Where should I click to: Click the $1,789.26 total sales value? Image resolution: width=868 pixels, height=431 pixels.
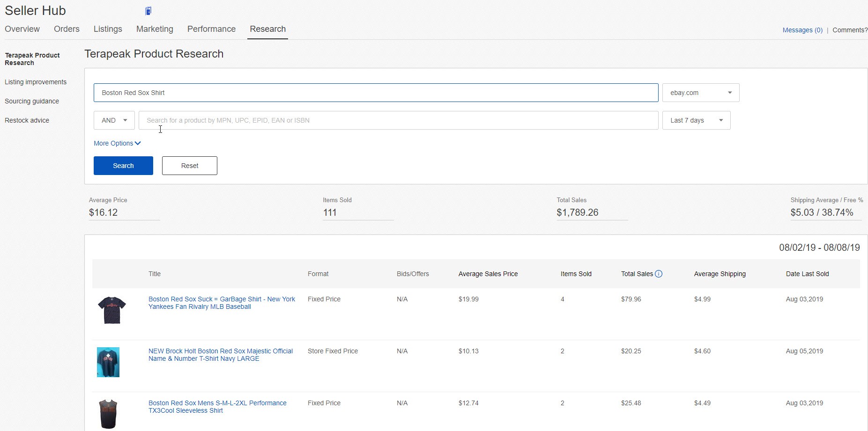click(578, 212)
